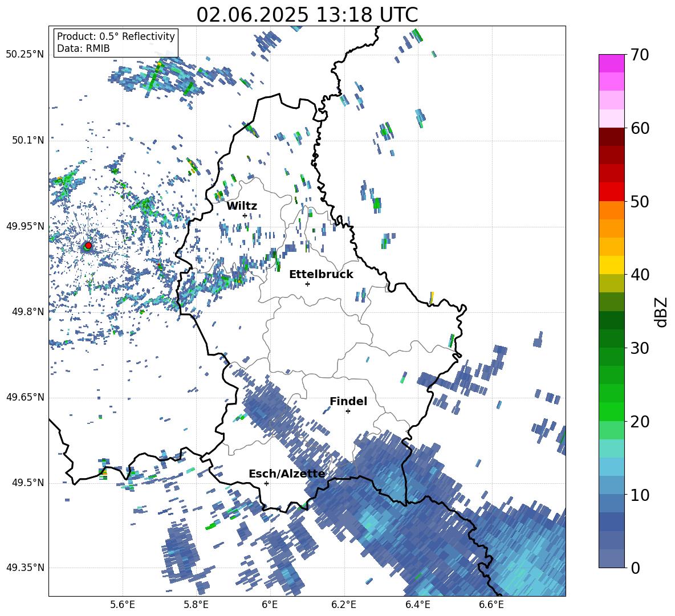Click the 49.35°N latitude label
This screenshot has height=616, width=675.
(x=25, y=568)
